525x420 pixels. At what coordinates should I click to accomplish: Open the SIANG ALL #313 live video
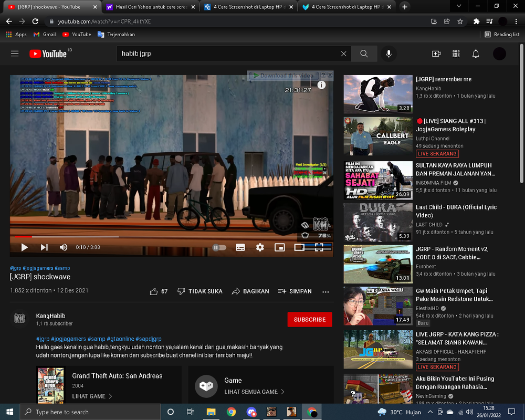(450, 125)
